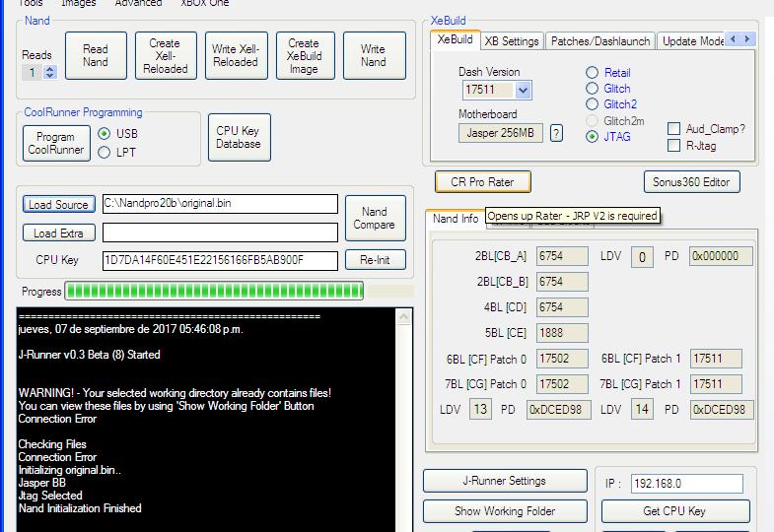Open the Dash Version dropdown
Image resolution: width=774 pixels, height=532 pixels.
pos(523,91)
